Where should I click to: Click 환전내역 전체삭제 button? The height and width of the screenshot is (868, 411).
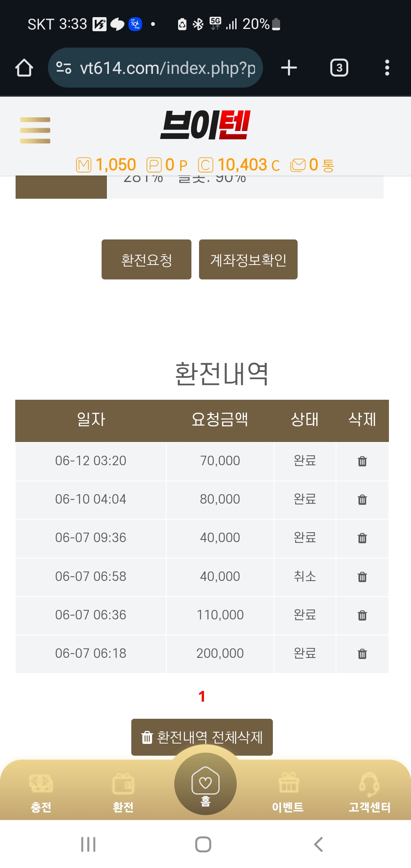point(202,737)
